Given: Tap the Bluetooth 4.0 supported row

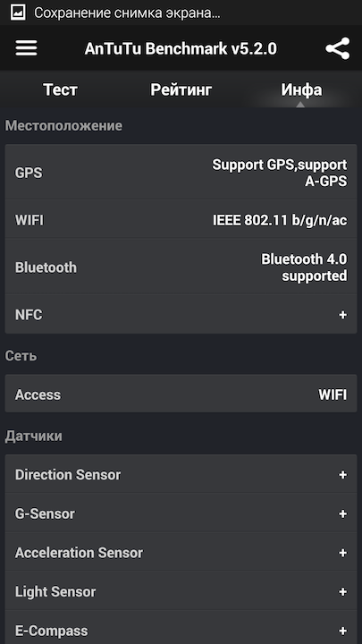Looking at the screenshot, I should tap(181, 267).
